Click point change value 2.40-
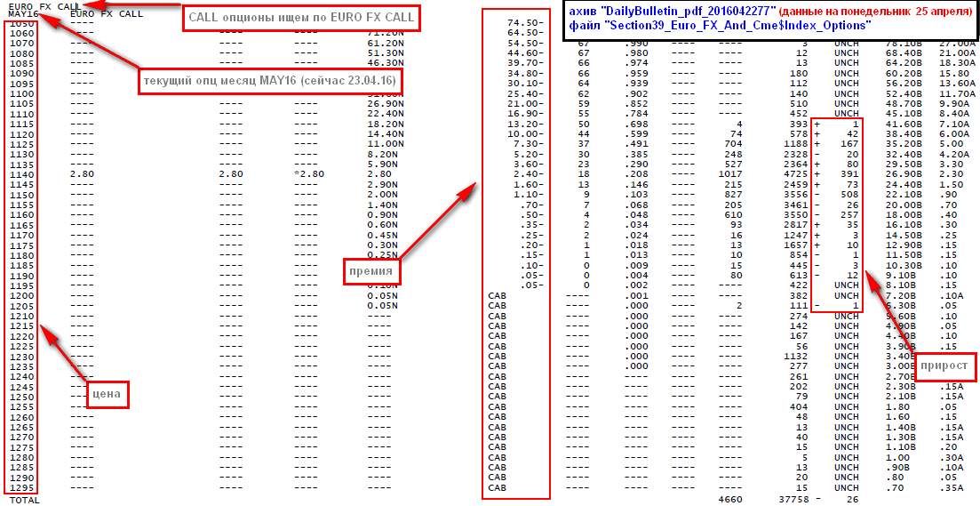Viewport: 980px width, 506px height. pyautogui.click(x=530, y=174)
